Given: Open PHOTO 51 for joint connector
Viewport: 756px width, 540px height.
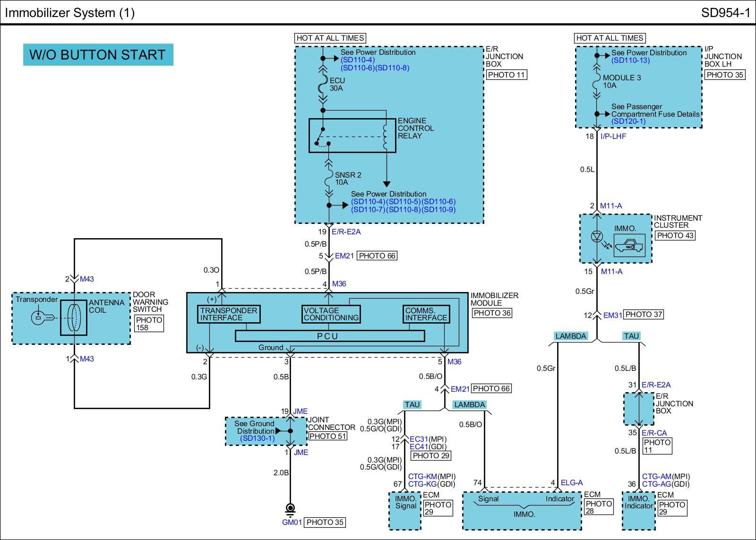Looking at the screenshot, I should pos(327,436).
